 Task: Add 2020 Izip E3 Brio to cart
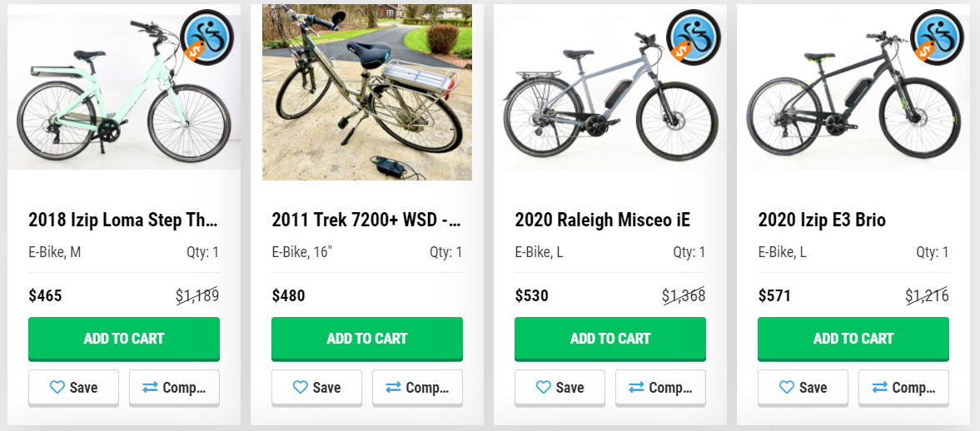pyautogui.click(x=853, y=339)
